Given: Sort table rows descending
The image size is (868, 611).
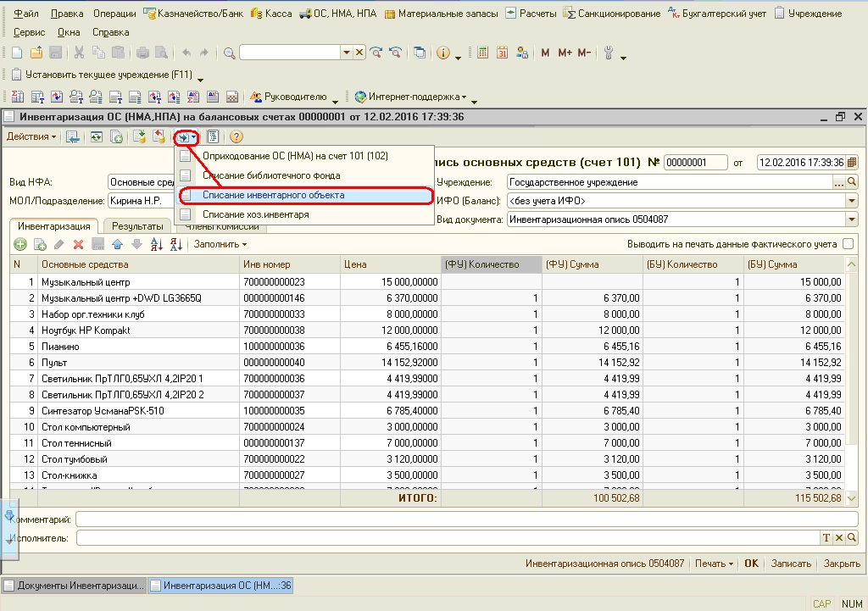Looking at the screenshot, I should coord(175,244).
